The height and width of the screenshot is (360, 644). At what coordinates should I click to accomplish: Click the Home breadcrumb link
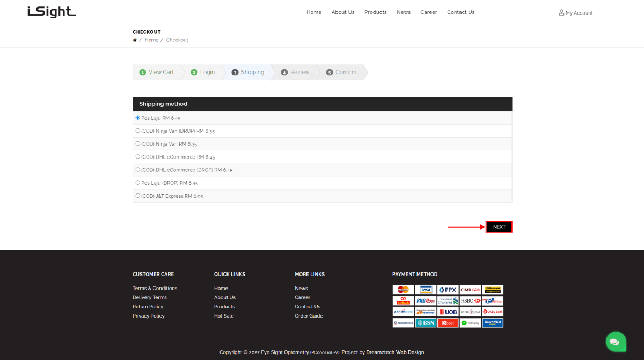(x=151, y=40)
